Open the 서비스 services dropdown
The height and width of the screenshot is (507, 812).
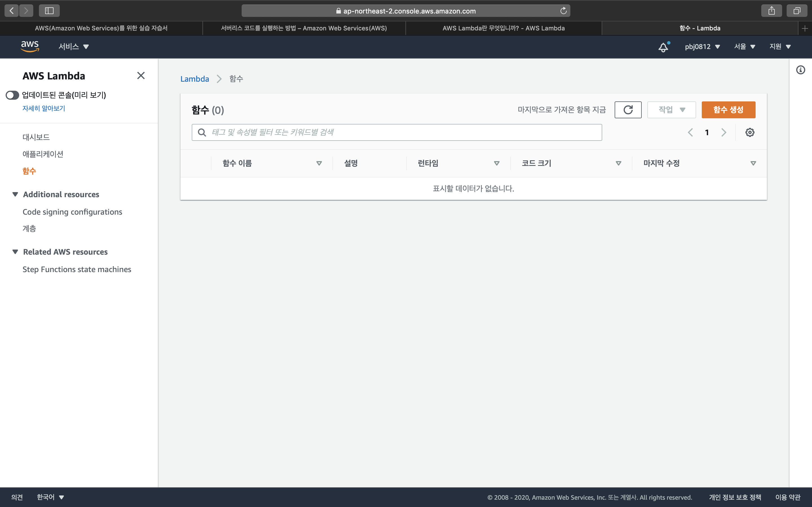coord(74,46)
